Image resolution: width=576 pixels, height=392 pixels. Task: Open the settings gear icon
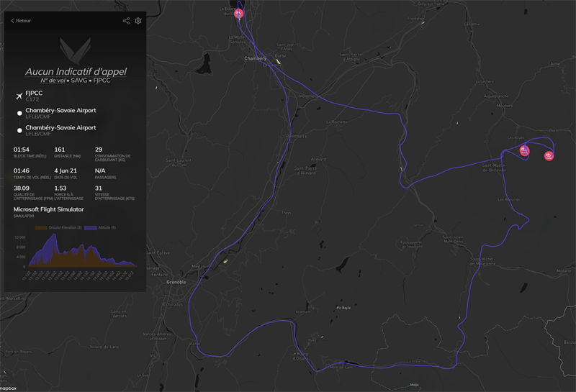138,21
